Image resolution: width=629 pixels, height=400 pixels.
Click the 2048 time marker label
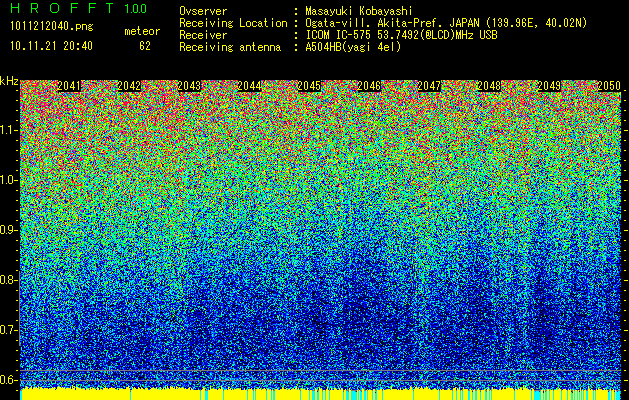(489, 86)
